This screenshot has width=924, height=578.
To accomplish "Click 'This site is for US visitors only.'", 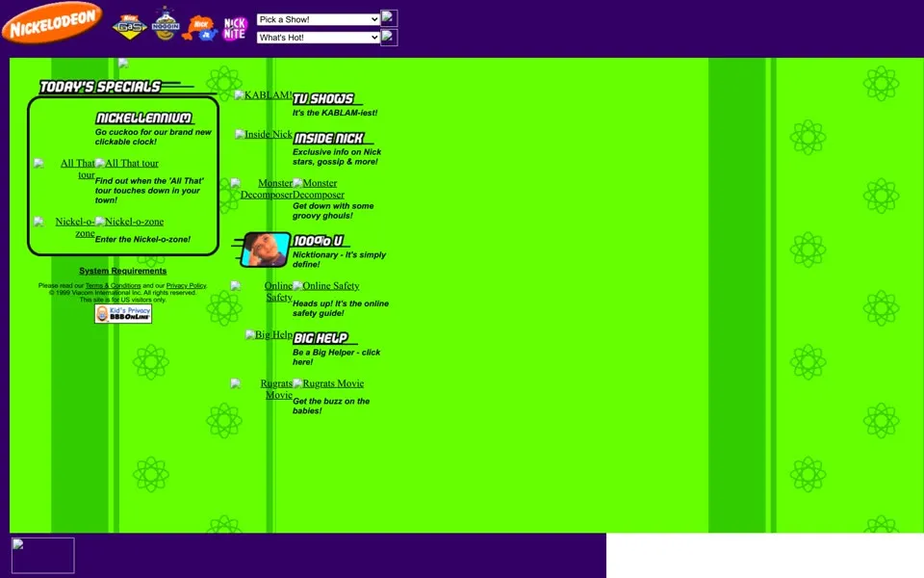I will [x=122, y=300].
